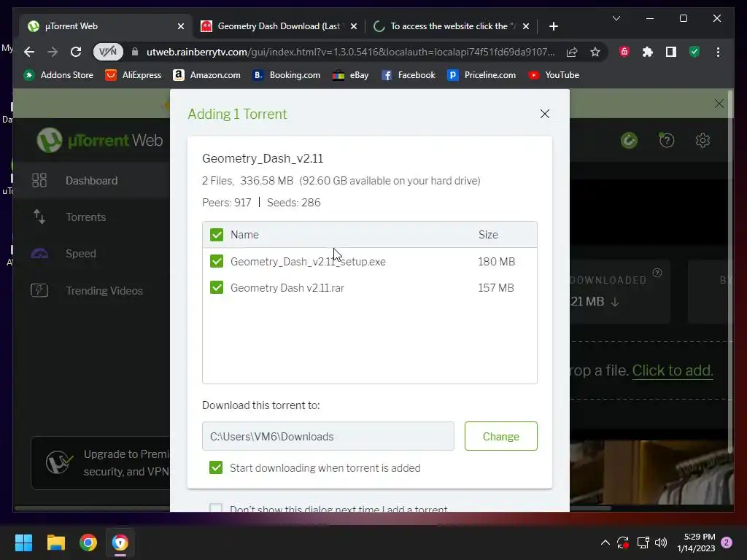Click the Speed gauge icon
Image resolution: width=747 pixels, height=560 pixels.
pyautogui.click(x=39, y=253)
